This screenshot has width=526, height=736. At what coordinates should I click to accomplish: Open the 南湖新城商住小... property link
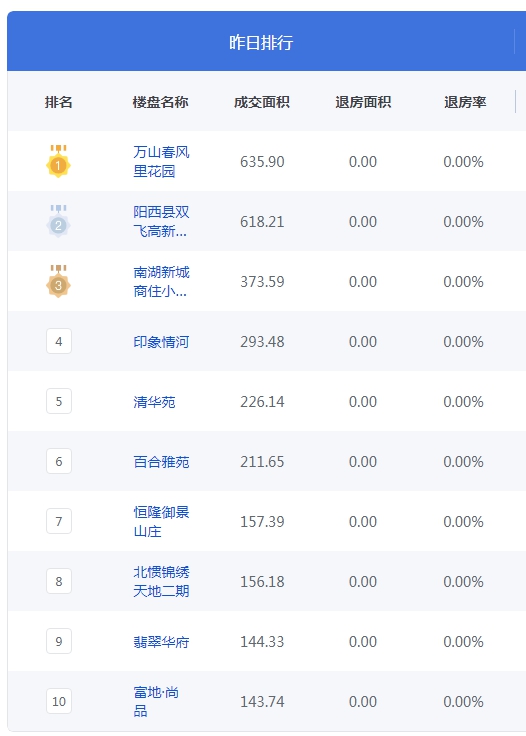[x=161, y=282]
